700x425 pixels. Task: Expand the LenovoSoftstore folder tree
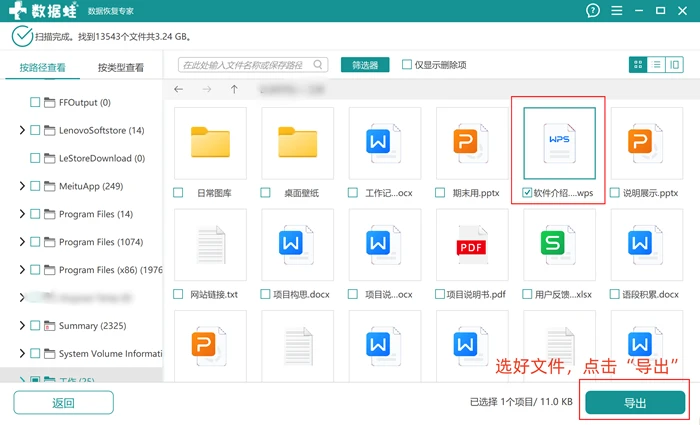22,130
